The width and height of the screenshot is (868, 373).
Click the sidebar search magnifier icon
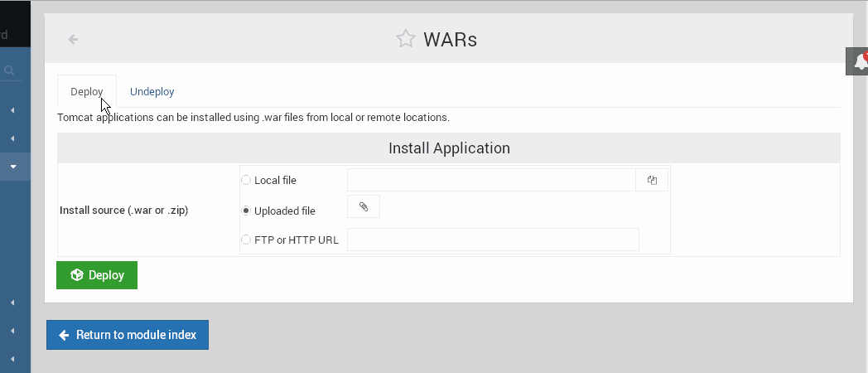click(x=9, y=70)
